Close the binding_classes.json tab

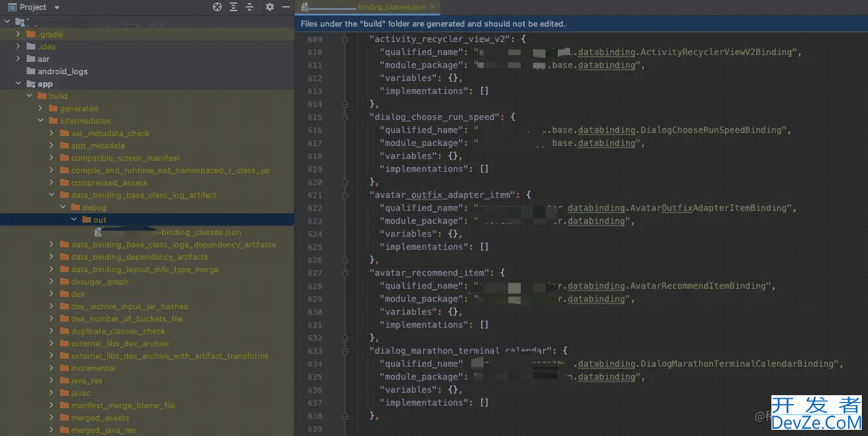pyautogui.click(x=434, y=7)
